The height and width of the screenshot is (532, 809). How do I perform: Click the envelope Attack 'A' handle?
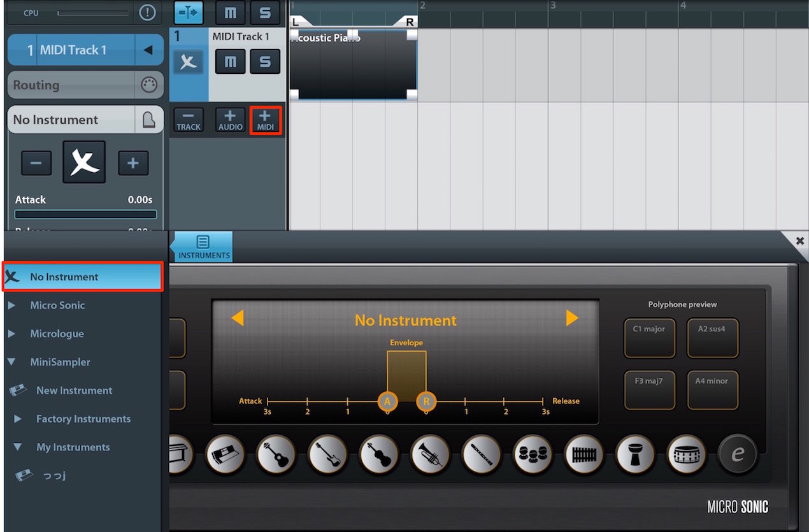[387, 401]
